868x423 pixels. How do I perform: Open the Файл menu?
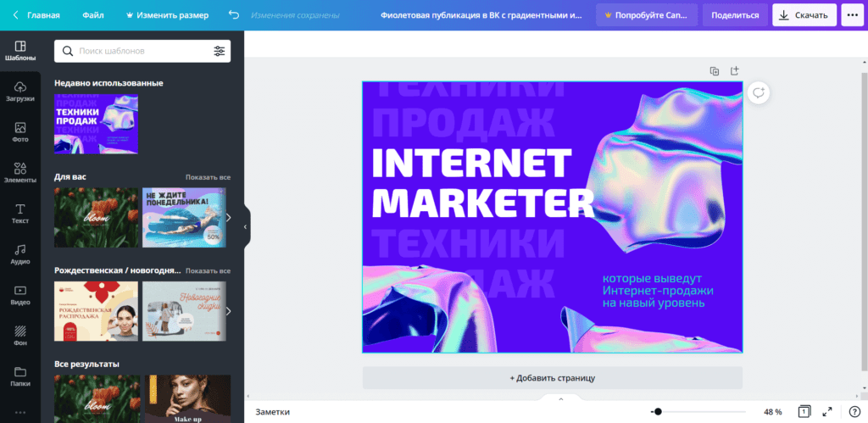[93, 15]
